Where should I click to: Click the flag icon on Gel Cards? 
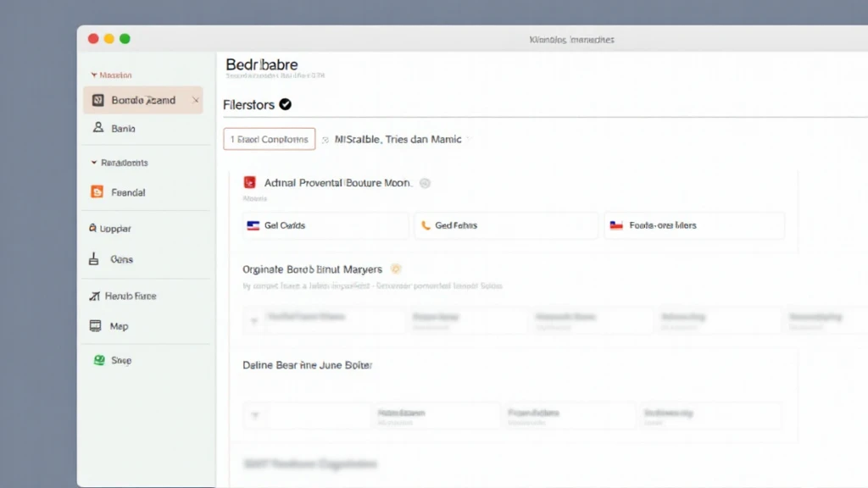(x=253, y=225)
